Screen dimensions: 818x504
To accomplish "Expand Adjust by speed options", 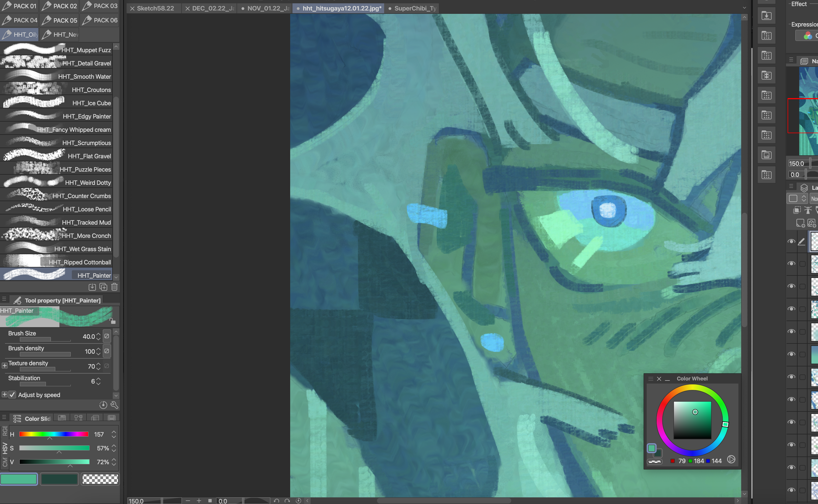I will click(x=4, y=395).
